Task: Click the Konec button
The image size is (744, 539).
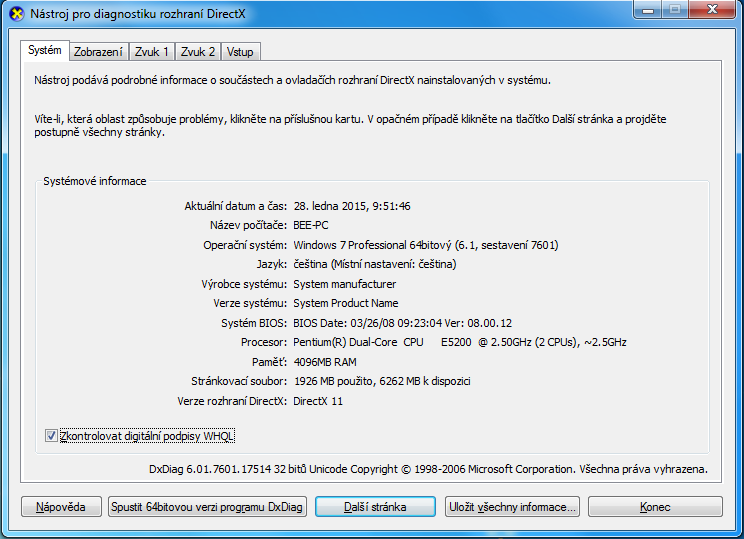Action: click(x=655, y=507)
